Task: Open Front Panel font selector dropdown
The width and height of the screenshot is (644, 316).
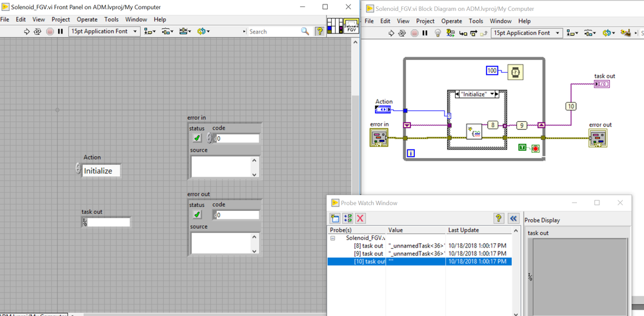Action: (105, 31)
